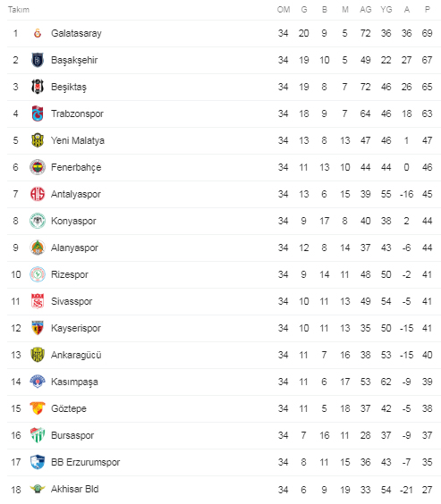
Task: Open the Rizespor team name link
Action: [70, 274]
